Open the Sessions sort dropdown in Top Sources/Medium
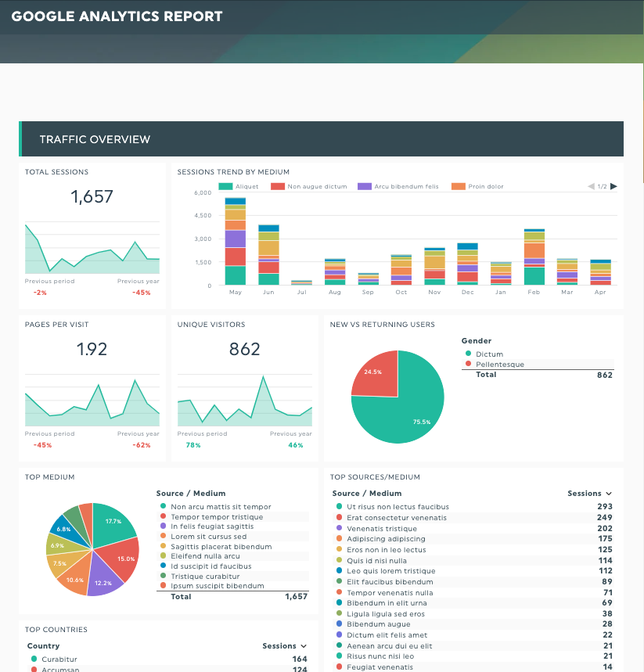This screenshot has width=644, height=672. coord(590,493)
